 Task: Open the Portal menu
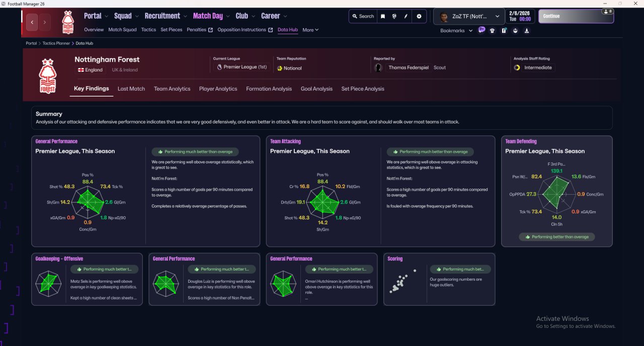pyautogui.click(x=96, y=16)
